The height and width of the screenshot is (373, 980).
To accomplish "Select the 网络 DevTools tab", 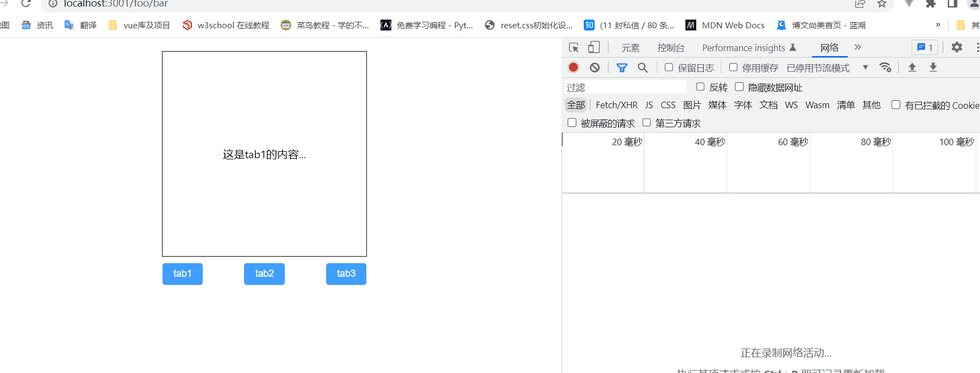I will coord(829,48).
